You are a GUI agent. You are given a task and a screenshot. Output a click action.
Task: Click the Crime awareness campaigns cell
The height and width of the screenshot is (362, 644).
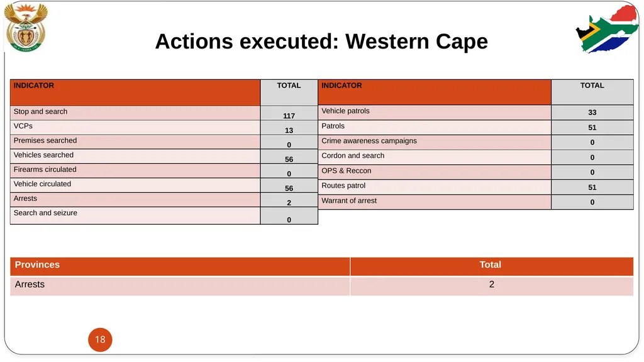point(435,142)
